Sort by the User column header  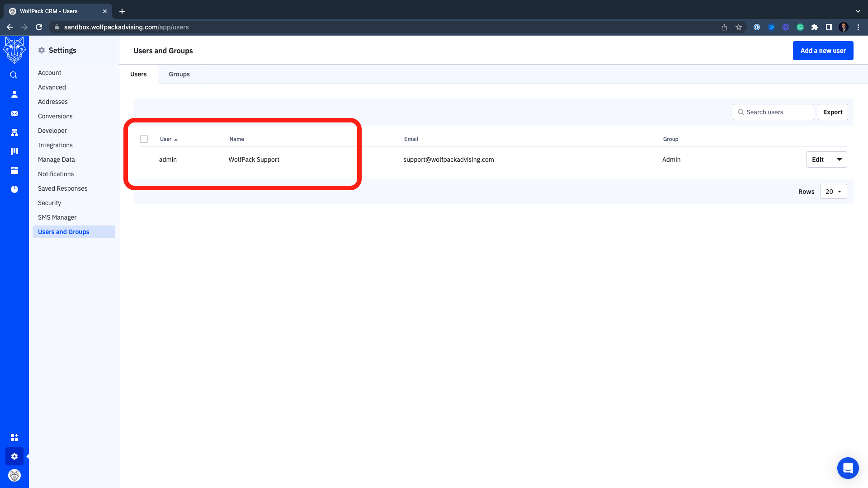[x=169, y=139]
